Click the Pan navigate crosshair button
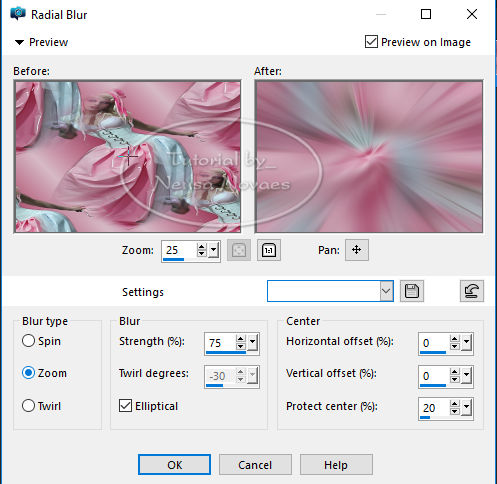Screen dimensions: 497x484 pyautogui.click(x=357, y=250)
